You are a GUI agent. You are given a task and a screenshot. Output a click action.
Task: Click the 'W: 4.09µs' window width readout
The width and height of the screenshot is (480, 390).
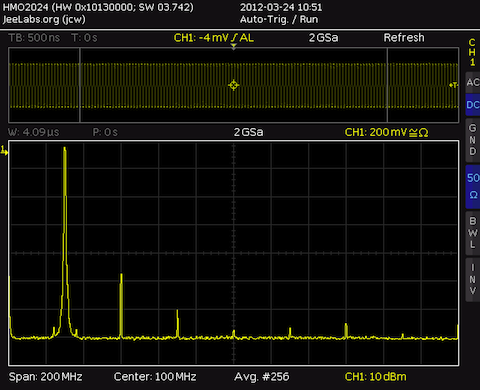[x=34, y=132]
